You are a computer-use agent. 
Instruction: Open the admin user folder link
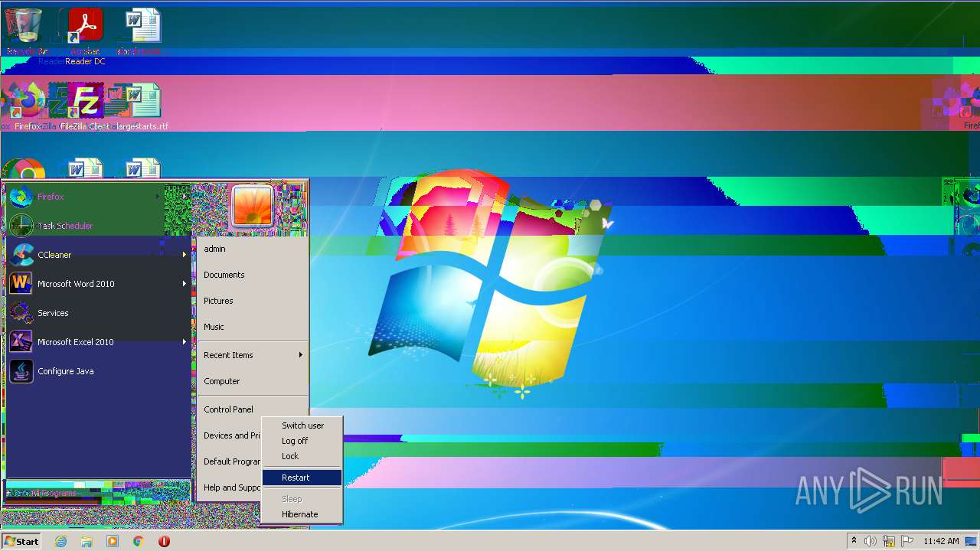click(252, 249)
